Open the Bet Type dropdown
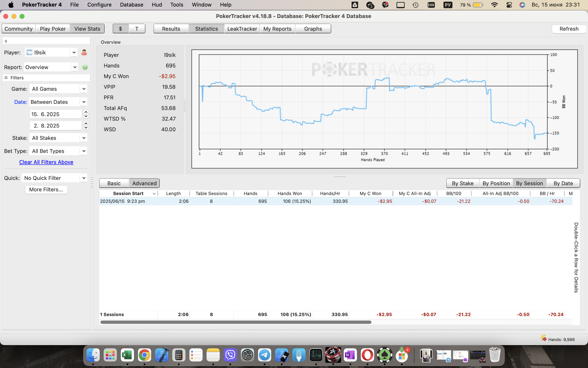Screen dimensions: 588x368 [84, 151]
